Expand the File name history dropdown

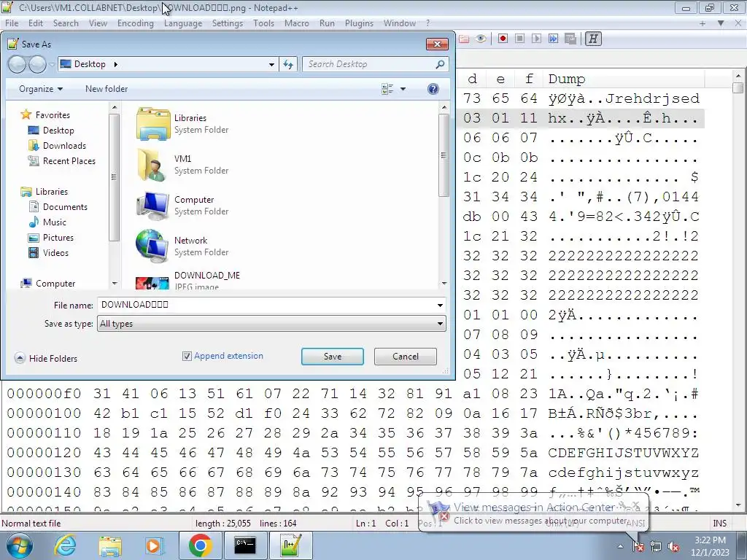point(440,306)
